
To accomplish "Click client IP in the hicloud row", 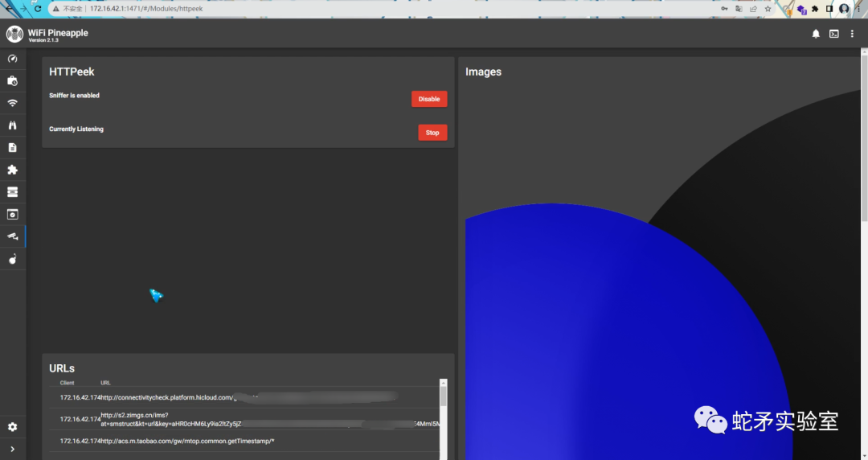I will click(x=80, y=397).
